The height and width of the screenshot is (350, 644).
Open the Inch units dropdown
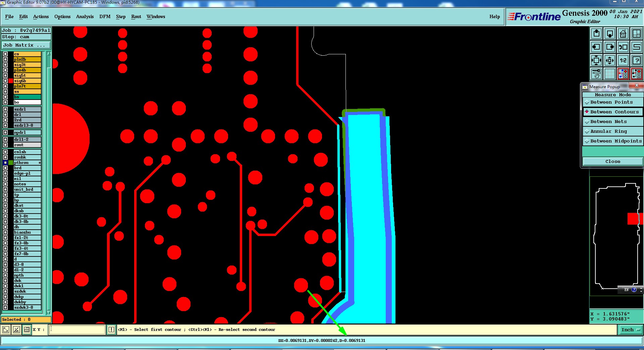pyautogui.click(x=631, y=330)
